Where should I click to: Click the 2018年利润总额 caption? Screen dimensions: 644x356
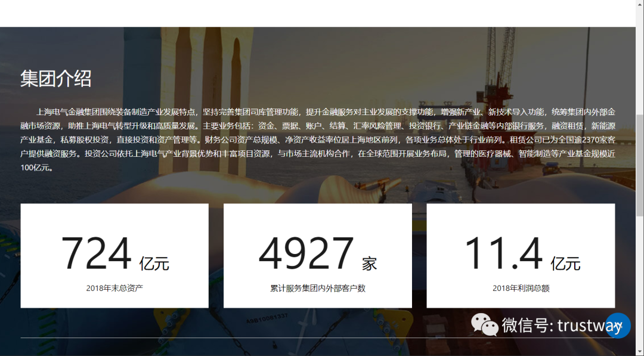click(x=521, y=288)
